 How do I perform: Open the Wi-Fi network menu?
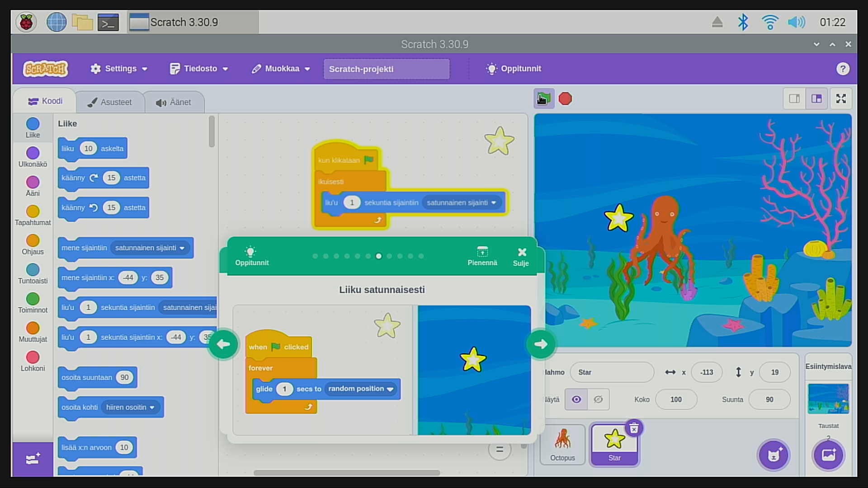(x=769, y=22)
